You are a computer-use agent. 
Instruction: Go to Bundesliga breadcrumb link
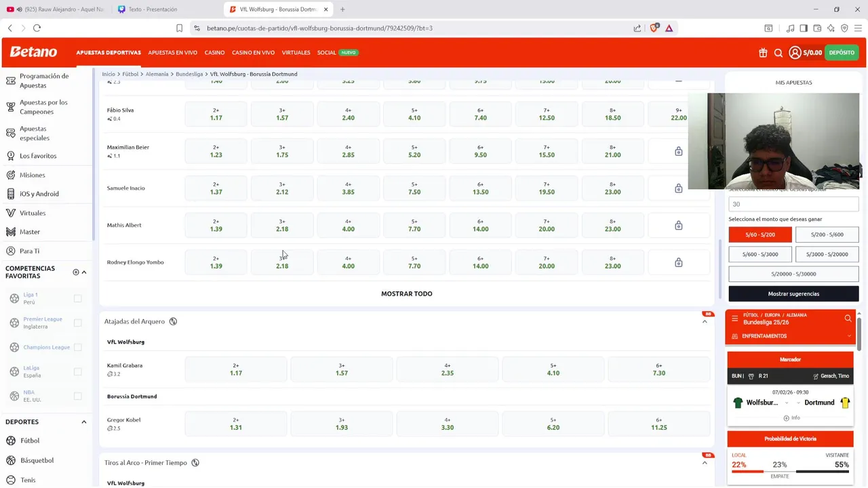(189, 74)
